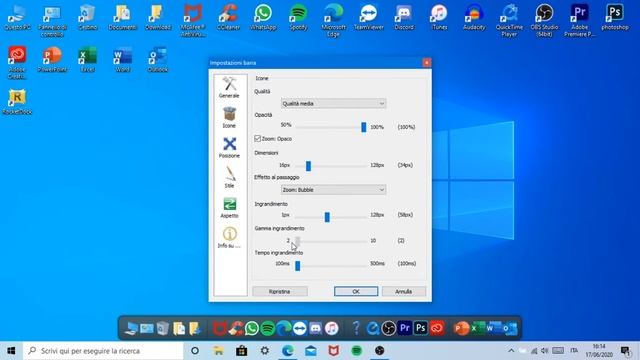Click the Gamma ingrandimento slider handle
This screenshot has width=640, height=360.
(x=298, y=241)
